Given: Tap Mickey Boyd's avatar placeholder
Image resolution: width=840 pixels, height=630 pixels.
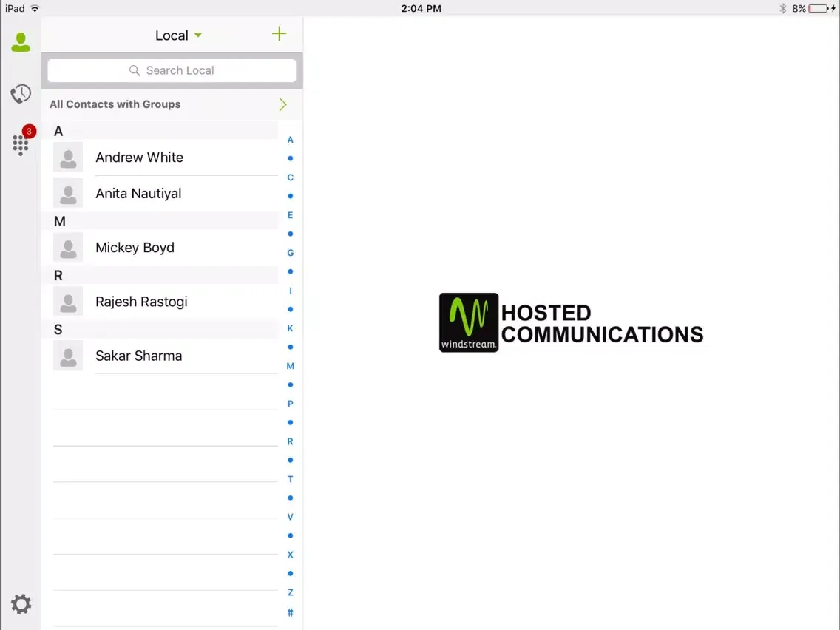Looking at the screenshot, I should [x=68, y=248].
